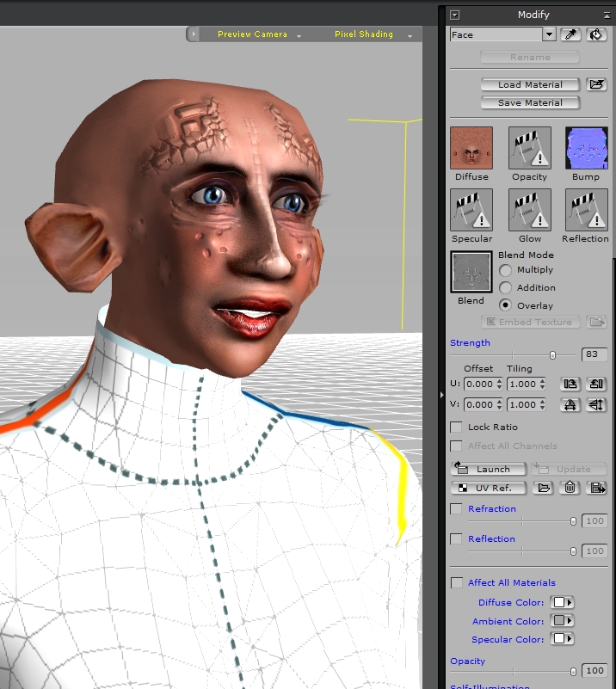Screen dimensions: 616x689
Task: Click the V Offset value field
Action: click(x=479, y=404)
